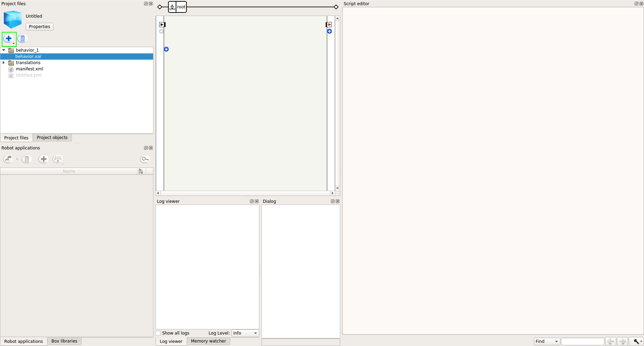The width and height of the screenshot is (644, 346).
Task: Click the find next arrow icon
Action: pos(622,341)
